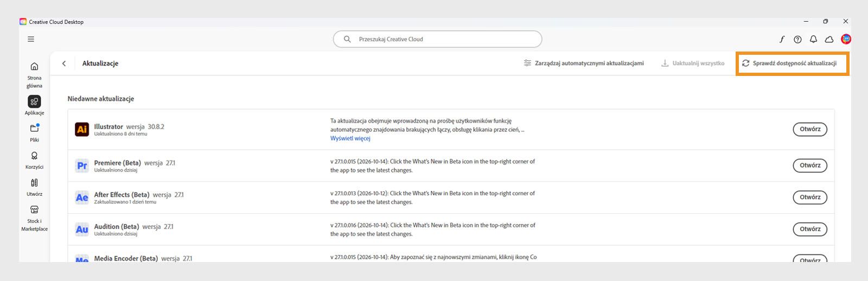Click the After Effects (Beta) icon
Image resolution: width=868 pixels, height=281 pixels.
pyautogui.click(x=82, y=197)
